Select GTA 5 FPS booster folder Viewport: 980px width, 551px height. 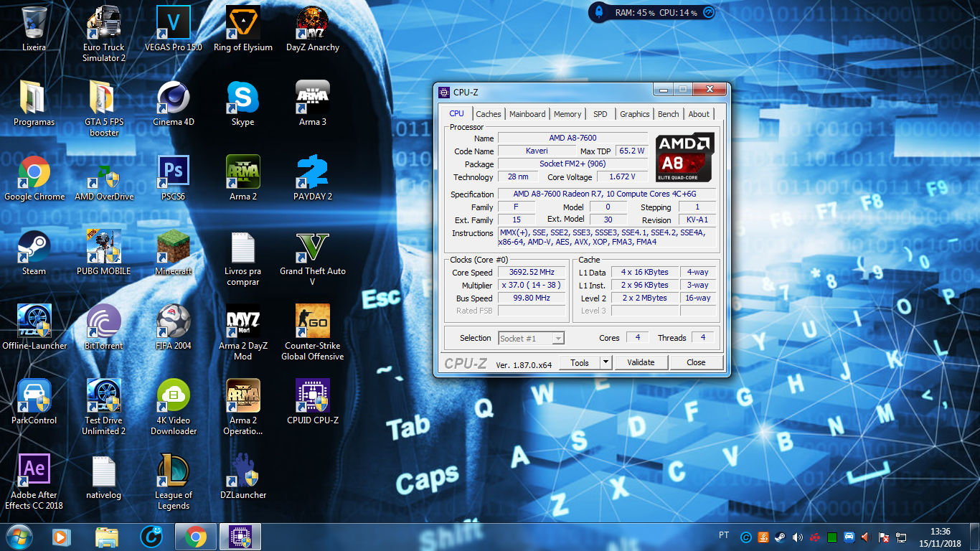[x=104, y=108]
